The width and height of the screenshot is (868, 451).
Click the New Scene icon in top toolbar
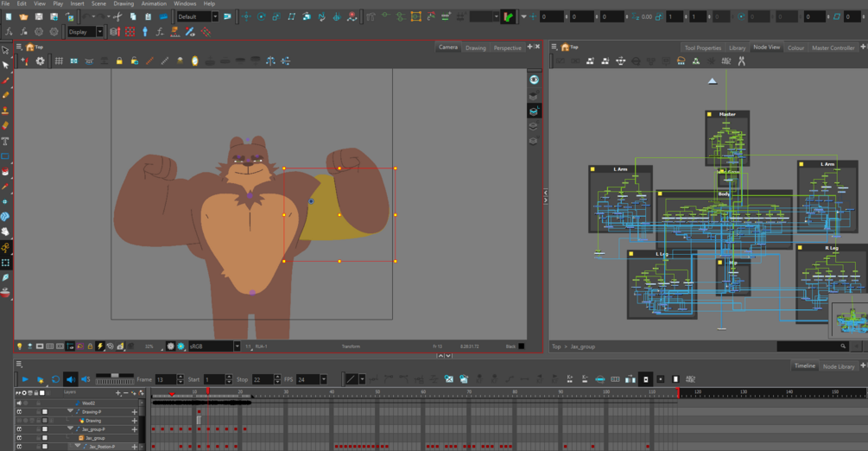pos(9,16)
